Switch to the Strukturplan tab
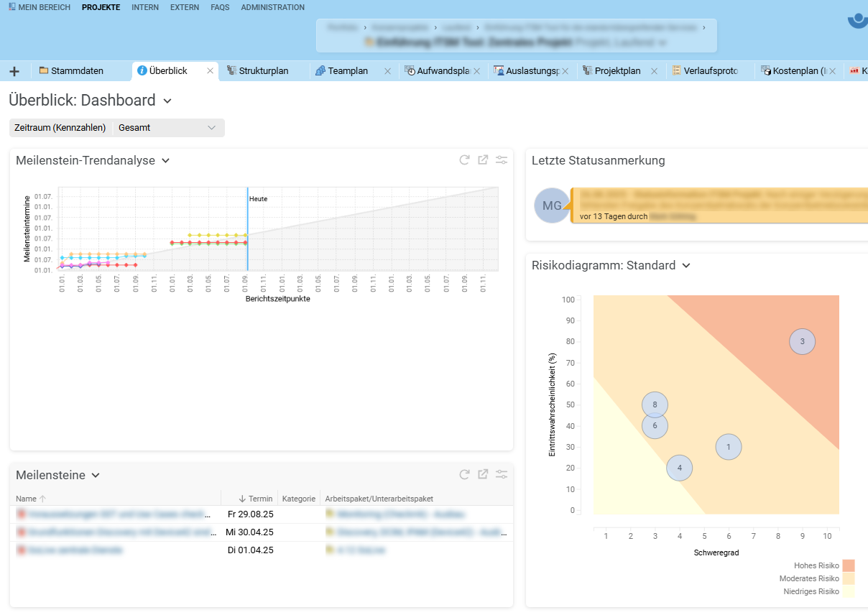868x615 pixels. (262, 71)
